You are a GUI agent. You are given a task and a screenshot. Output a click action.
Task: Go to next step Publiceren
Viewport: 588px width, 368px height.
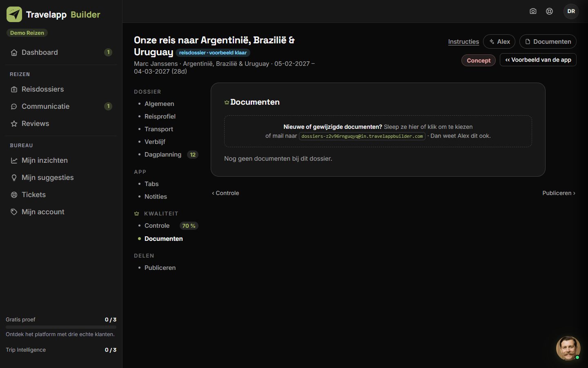point(559,193)
